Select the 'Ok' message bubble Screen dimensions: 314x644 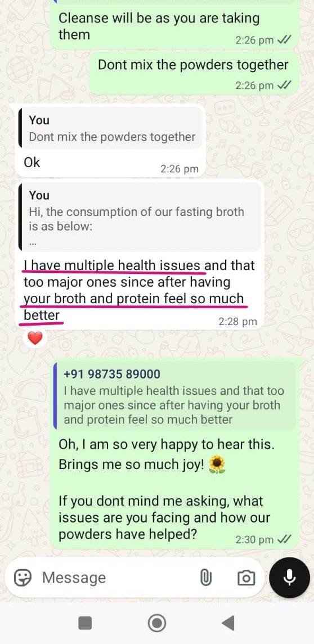click(107, 141)
